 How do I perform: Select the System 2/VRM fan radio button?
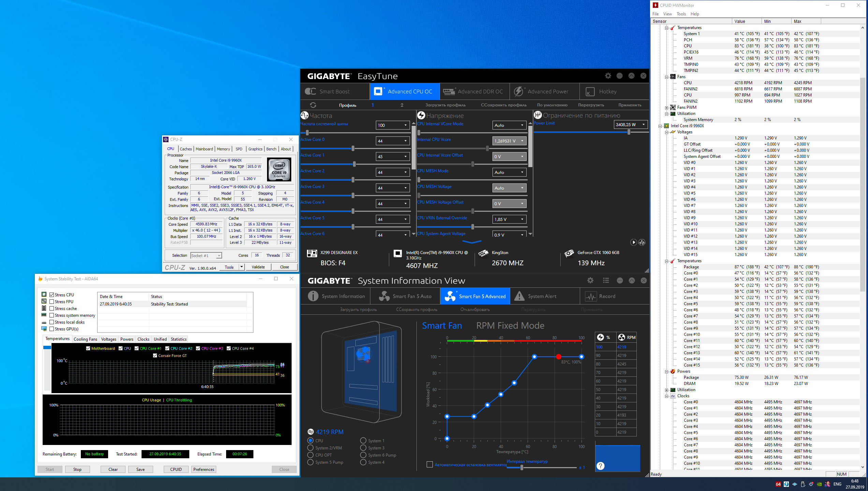pos(310,448)
